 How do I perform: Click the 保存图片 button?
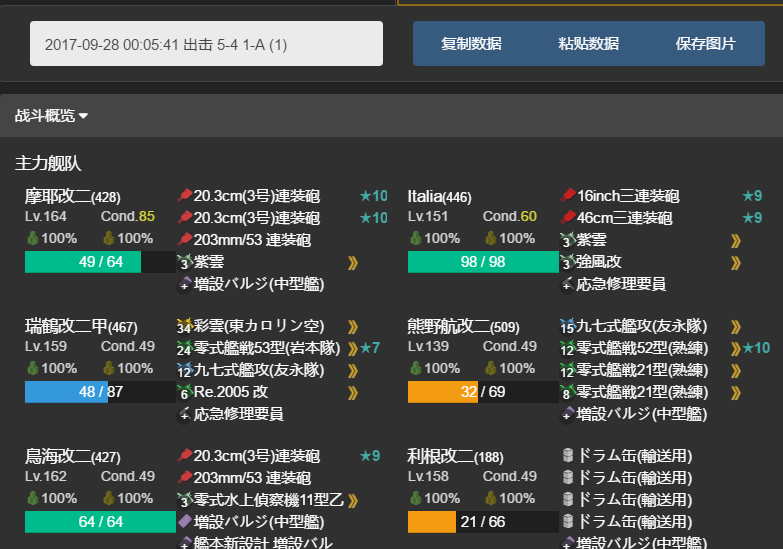tap(705, 44)
